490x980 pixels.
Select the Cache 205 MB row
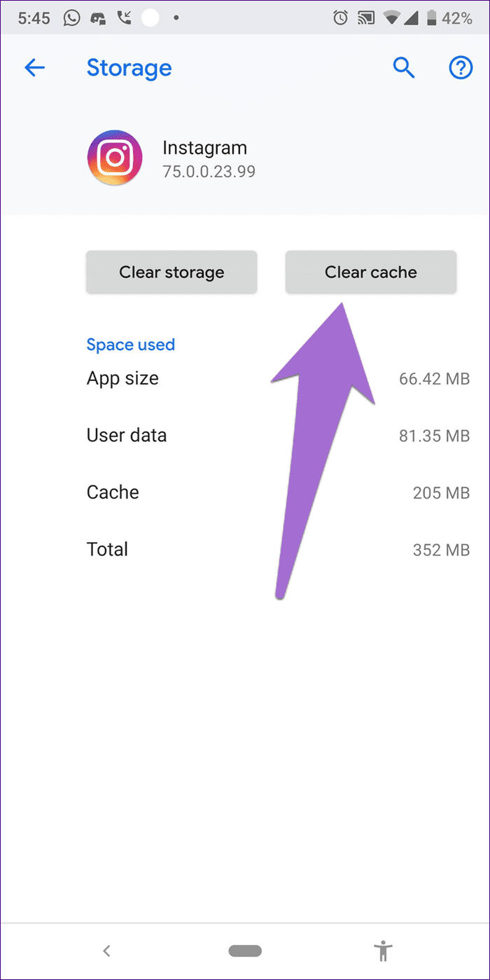278,492
